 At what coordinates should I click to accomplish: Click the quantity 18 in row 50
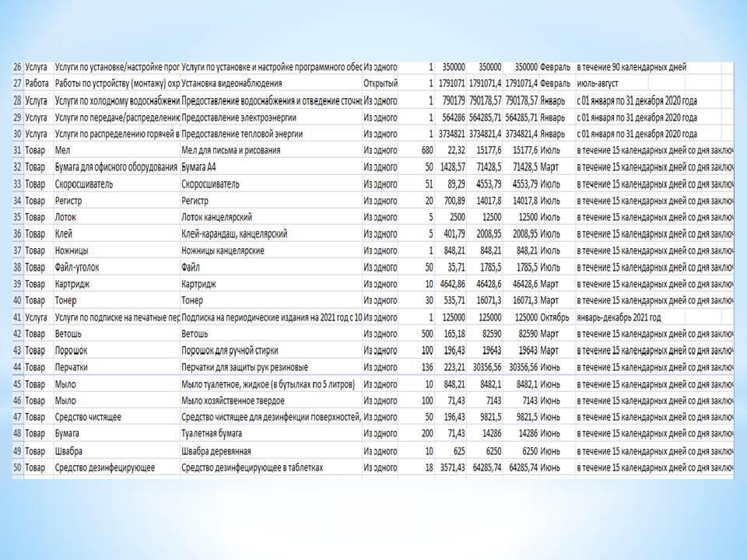[x=429, y=467]
